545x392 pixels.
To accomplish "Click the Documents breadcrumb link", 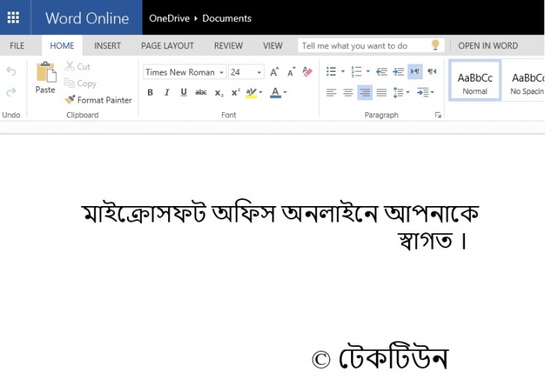I will point(227,18).
